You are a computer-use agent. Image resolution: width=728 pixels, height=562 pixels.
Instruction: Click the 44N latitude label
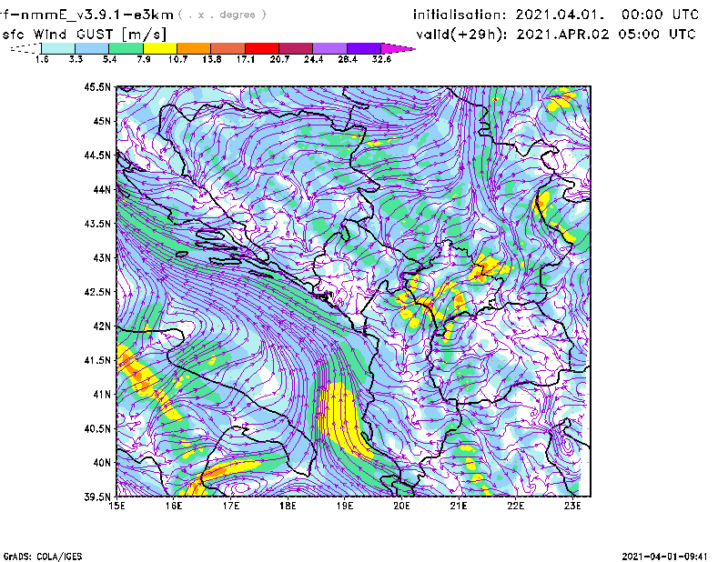click(102, 189)
